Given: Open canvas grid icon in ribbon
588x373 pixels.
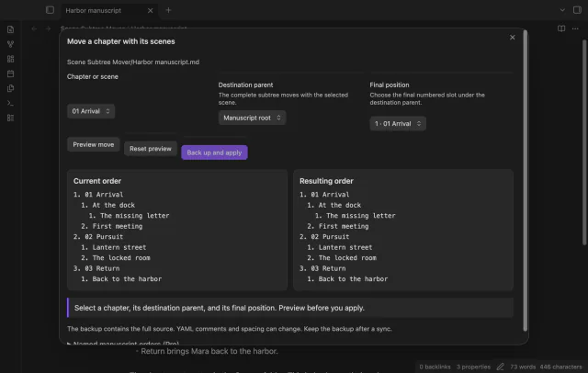Looking at the screenshot, I should tap(10, 59).
